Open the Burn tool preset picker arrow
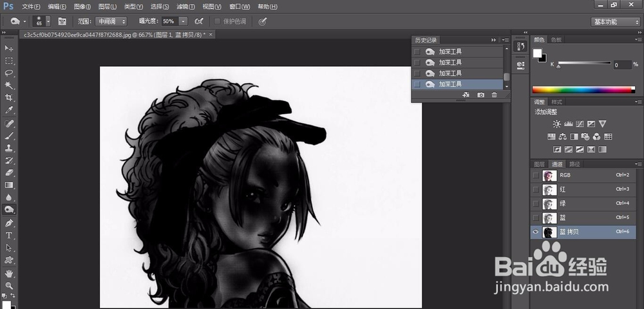644x309 pixels. coord(24,21)
